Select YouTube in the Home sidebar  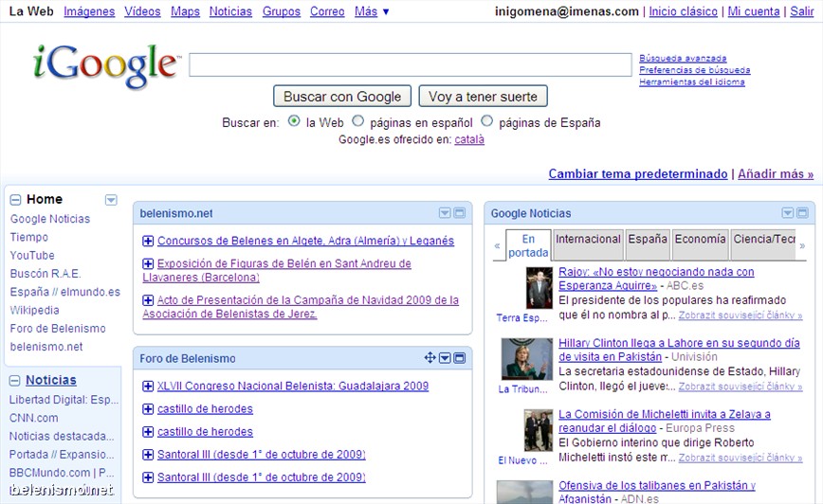coord(32,256)
